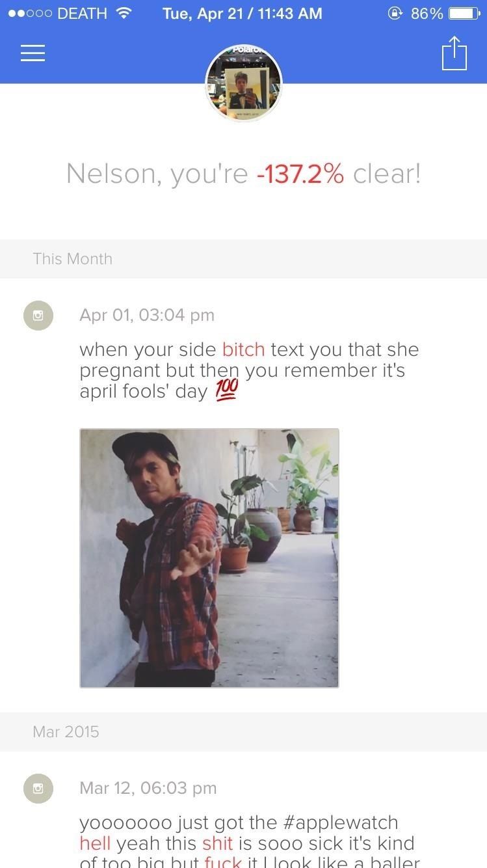Select the Mar 2015 section header

[243, 732]
